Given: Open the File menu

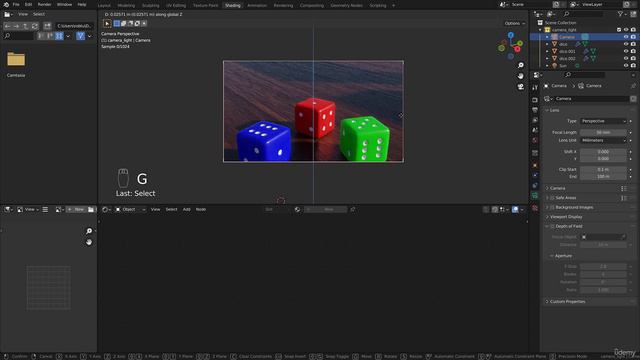Looking at the screenshot, I should click(x=16, y=4).
